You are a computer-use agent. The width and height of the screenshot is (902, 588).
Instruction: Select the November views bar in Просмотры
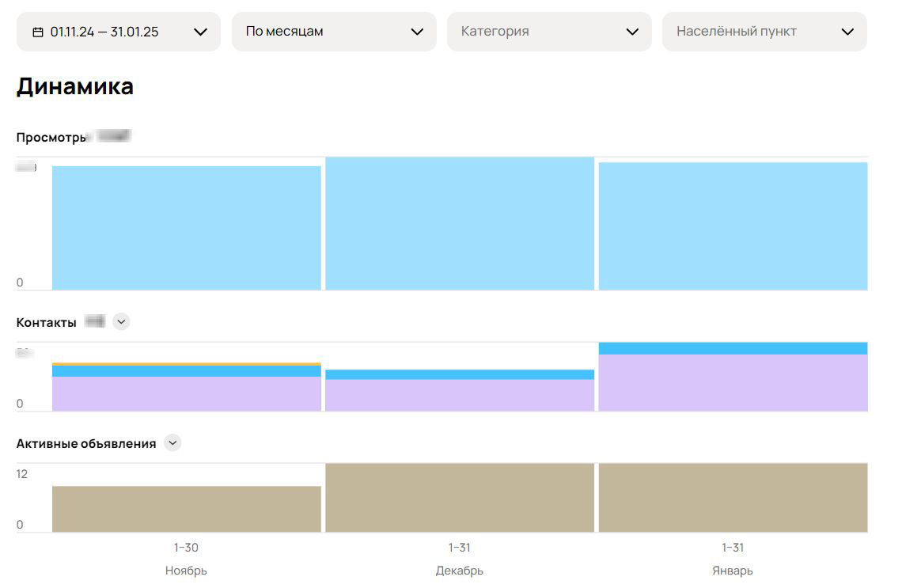(x=187, y=228)
